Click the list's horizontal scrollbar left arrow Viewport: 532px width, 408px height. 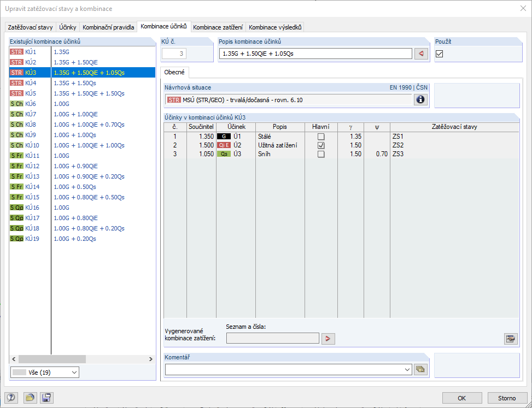14,359
